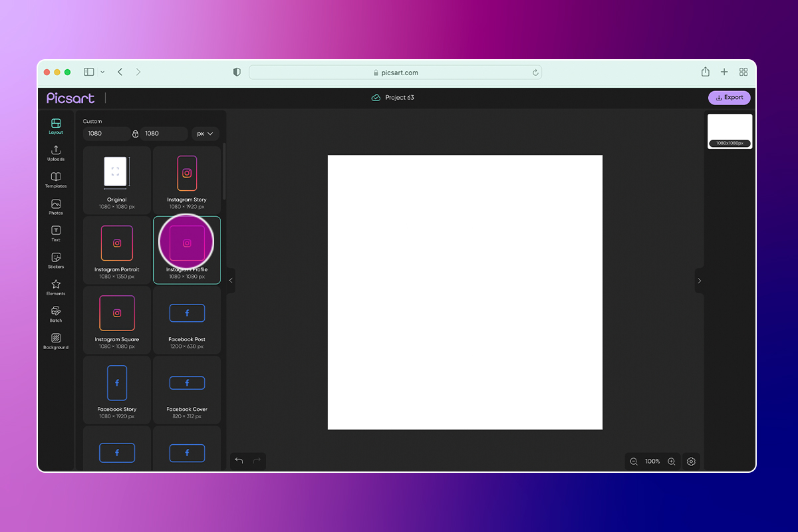Click the Export button
This screenshot has height=532, width=798.
[730, 98]
